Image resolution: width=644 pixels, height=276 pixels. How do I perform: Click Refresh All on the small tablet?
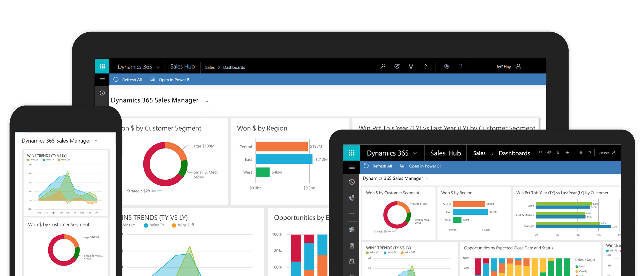[378, 166]
